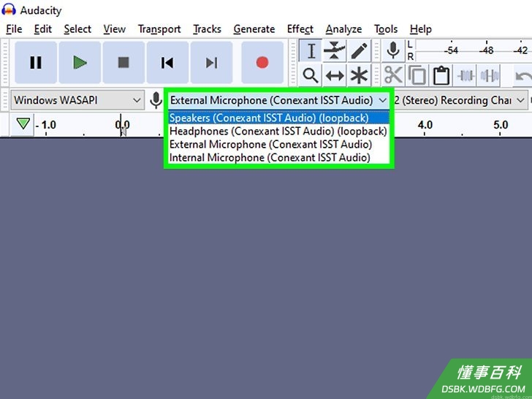532x399 pixels.
Task: Open the Windows WASAPI audio host dropdown
Action: tap(77, 100)
